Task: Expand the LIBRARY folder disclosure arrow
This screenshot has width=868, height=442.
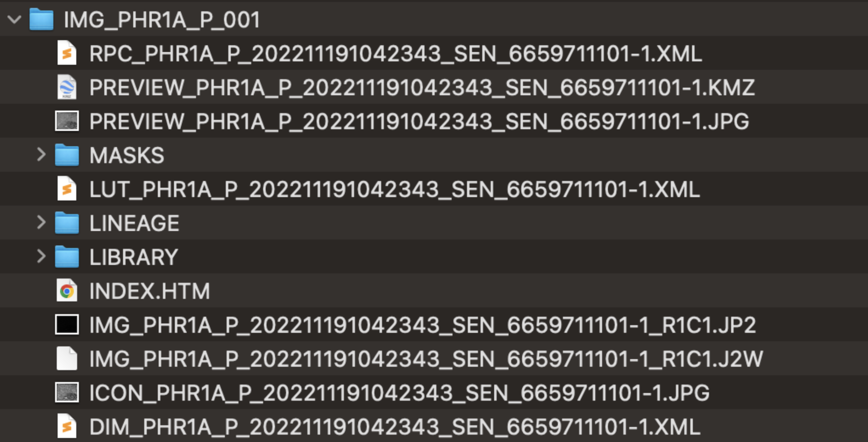Action: tap(41, 256)
